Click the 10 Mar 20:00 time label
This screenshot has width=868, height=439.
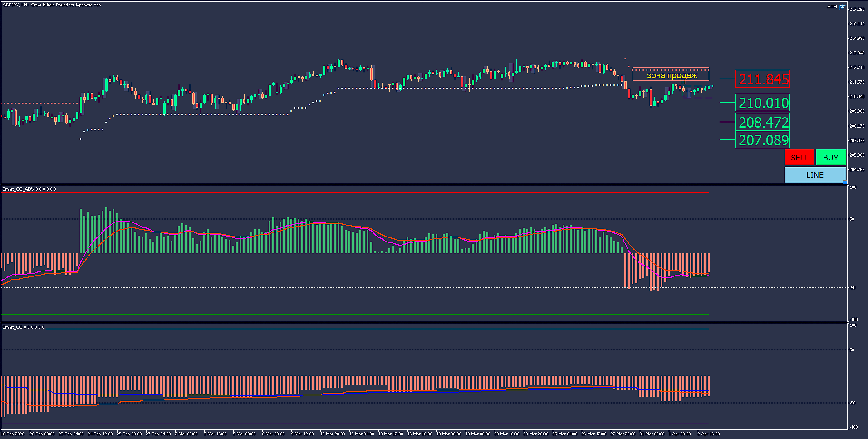333,434
